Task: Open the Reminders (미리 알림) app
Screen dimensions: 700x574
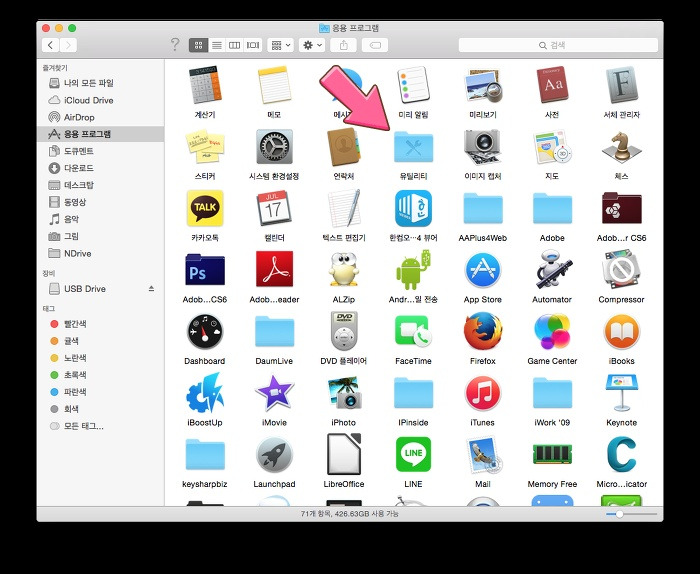Action: click(413, 85)
